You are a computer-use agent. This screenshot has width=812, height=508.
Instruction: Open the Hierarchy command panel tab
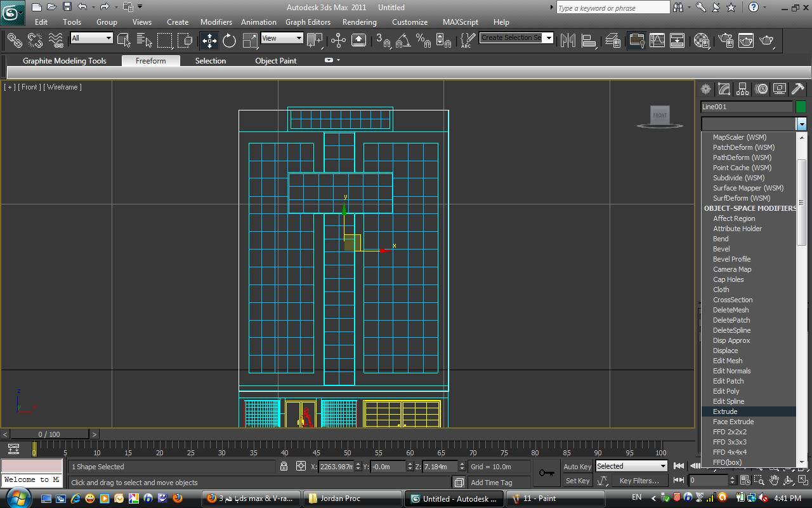(x=742, y=89)
